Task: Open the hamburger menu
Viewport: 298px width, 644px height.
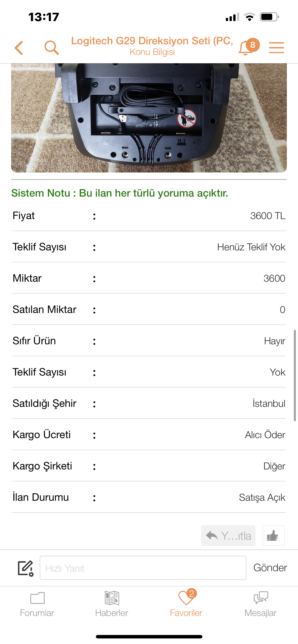Action: 276,48
